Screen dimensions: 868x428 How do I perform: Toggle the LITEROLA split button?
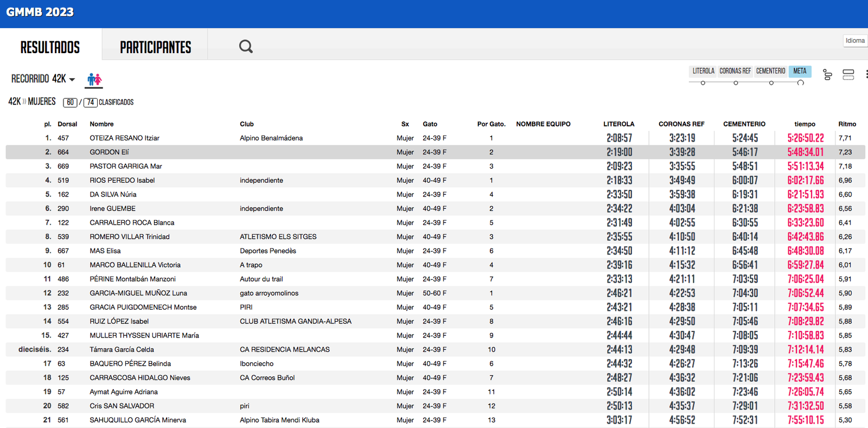703,71
